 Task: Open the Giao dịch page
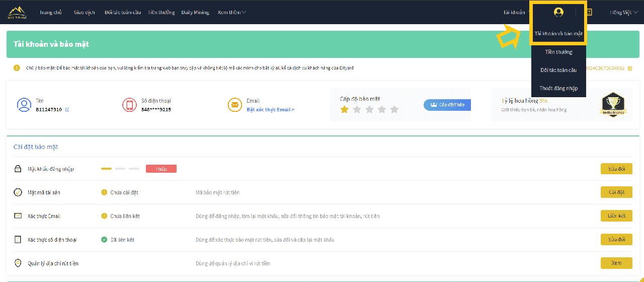[x=84, y=12]
